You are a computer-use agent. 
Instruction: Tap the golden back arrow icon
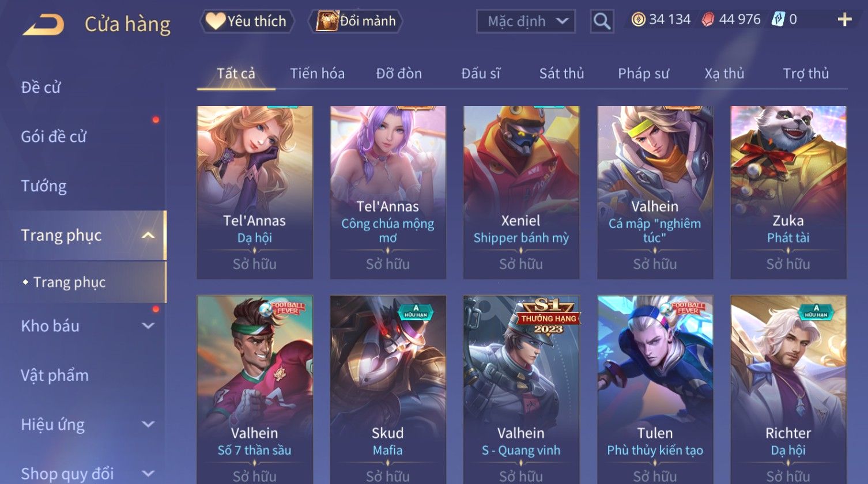point(43,25)
